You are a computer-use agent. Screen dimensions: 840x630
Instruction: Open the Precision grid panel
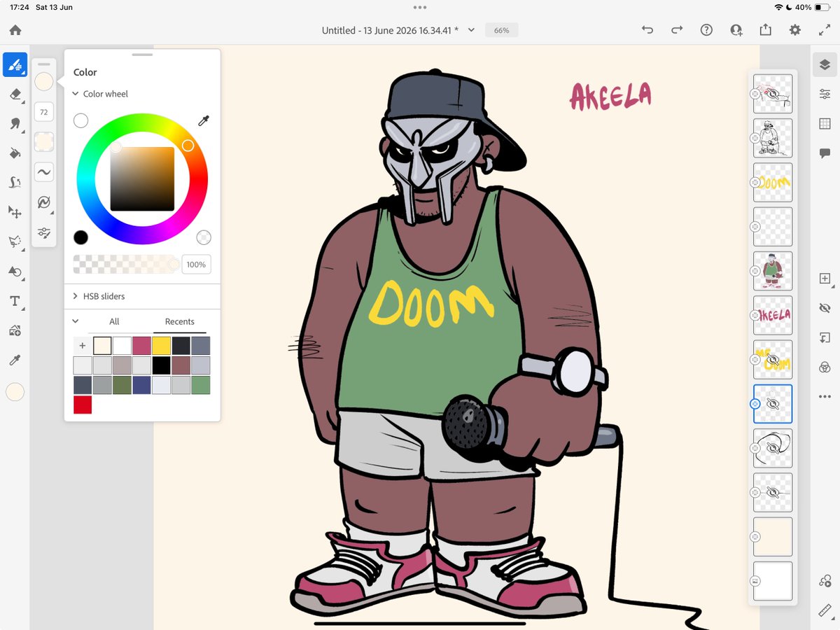pyautogui.click(x=825, y=123)
